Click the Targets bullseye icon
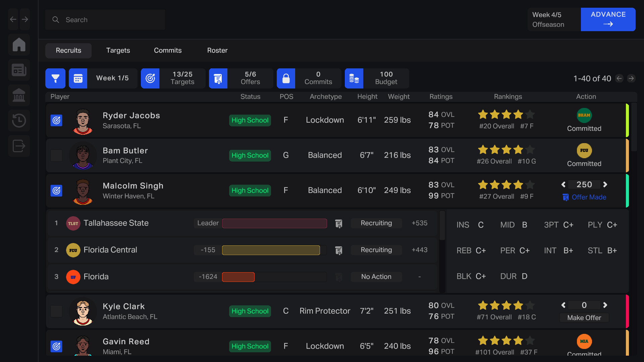This screenshot has width=644, height=362. coord(150,78)
